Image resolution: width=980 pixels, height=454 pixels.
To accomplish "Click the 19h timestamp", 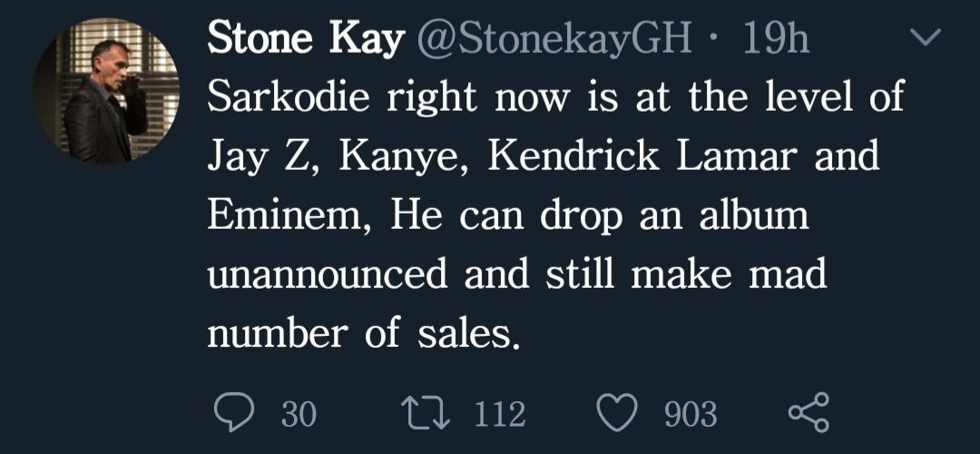I will [x=776, y=39].
